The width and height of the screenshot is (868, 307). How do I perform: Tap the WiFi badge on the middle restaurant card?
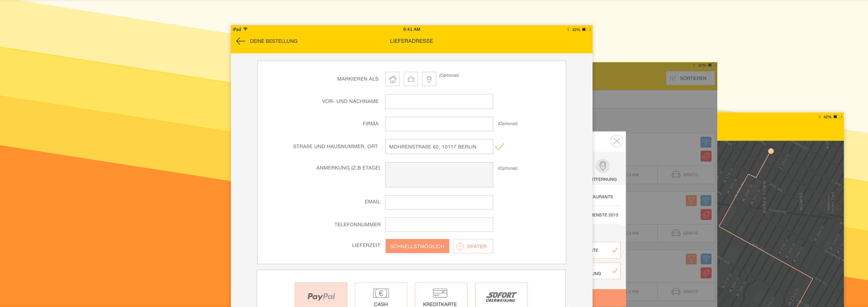(x=706, y=201)
